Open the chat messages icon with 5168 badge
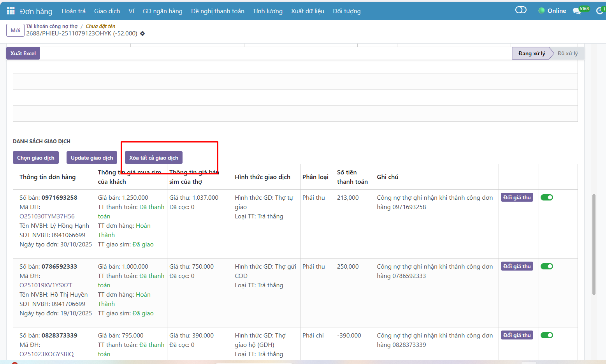The height and width of the screenshot is (364, 606). 577,11
